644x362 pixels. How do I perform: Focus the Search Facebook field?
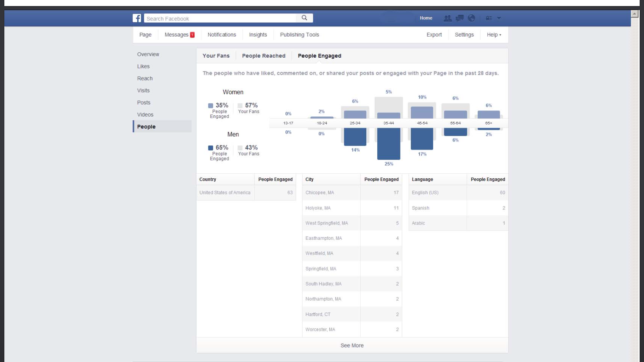pos(220,18)
